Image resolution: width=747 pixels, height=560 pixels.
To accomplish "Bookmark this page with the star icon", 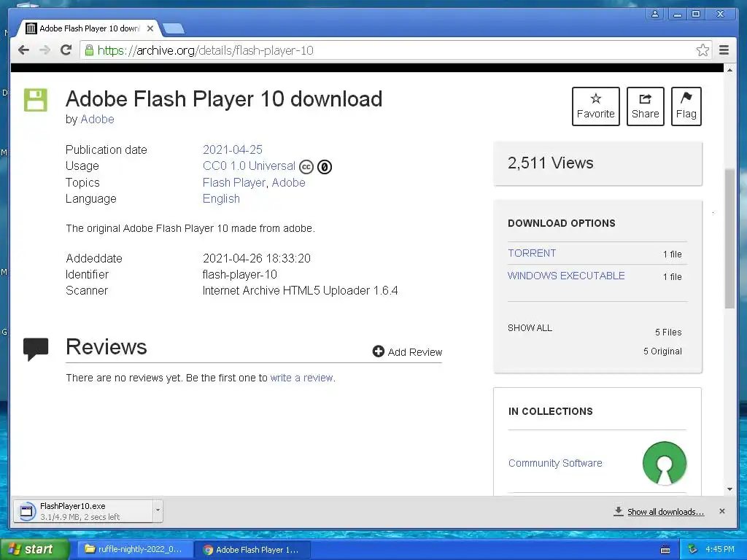I will pos(703,50).
